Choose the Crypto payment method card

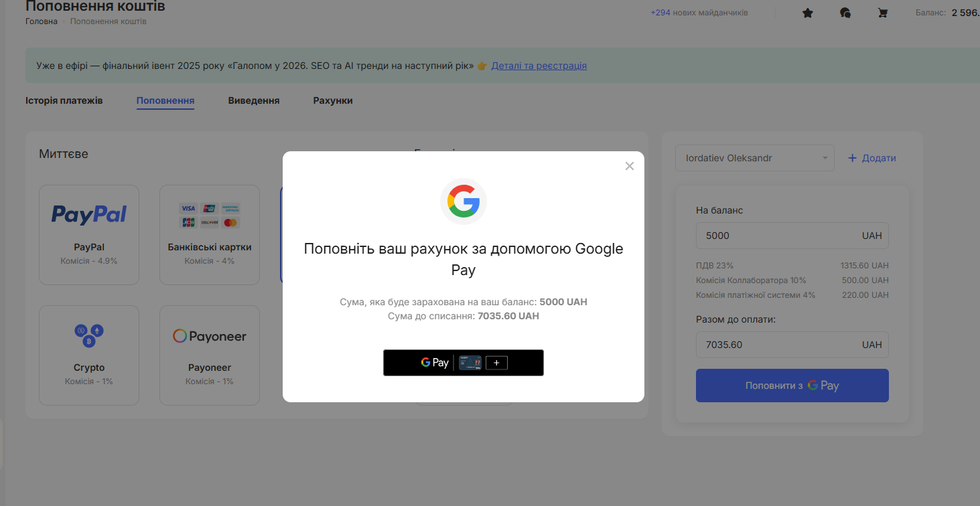tap(89, 355)
